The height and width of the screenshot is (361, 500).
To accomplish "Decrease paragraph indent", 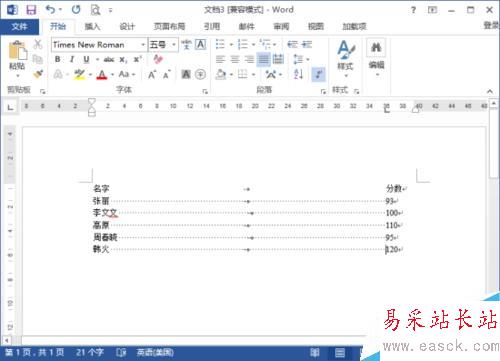I will pos(292,44).
